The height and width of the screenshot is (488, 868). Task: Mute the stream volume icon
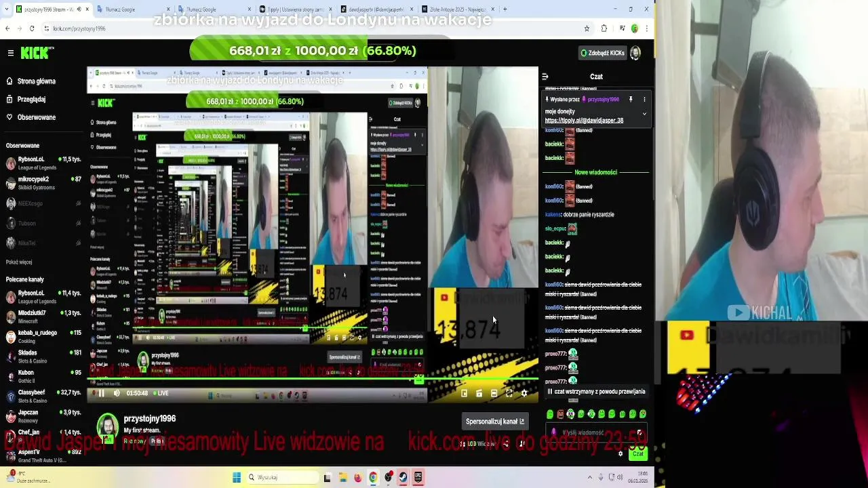117,393
